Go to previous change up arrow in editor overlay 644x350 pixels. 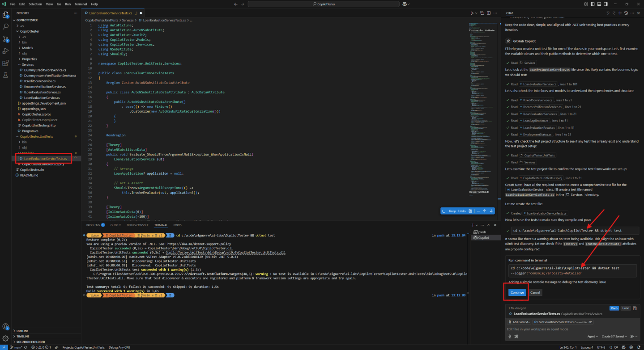(x=485, y=211)
